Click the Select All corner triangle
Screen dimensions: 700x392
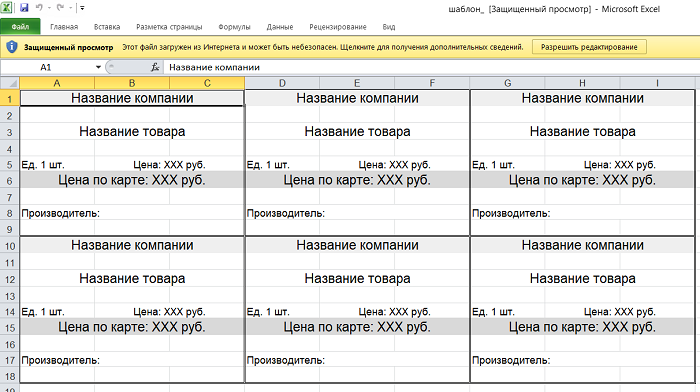(x=10, y=83)
